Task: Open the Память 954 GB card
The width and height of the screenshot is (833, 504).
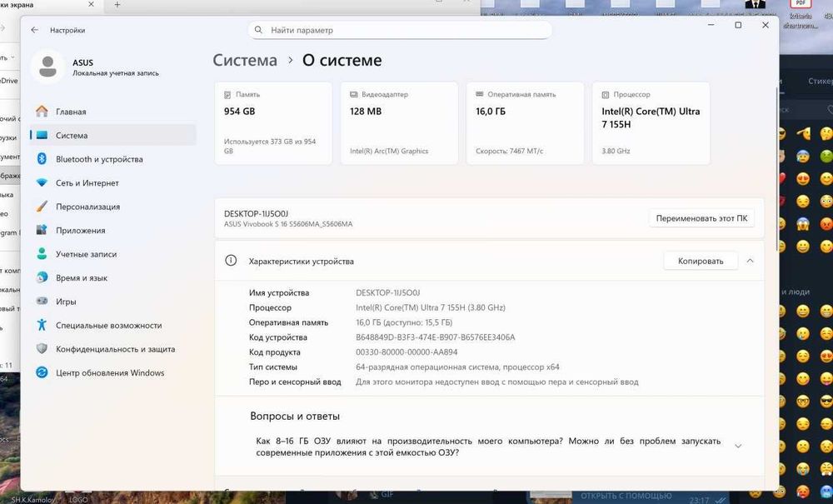Action: [x=273, y=123]
